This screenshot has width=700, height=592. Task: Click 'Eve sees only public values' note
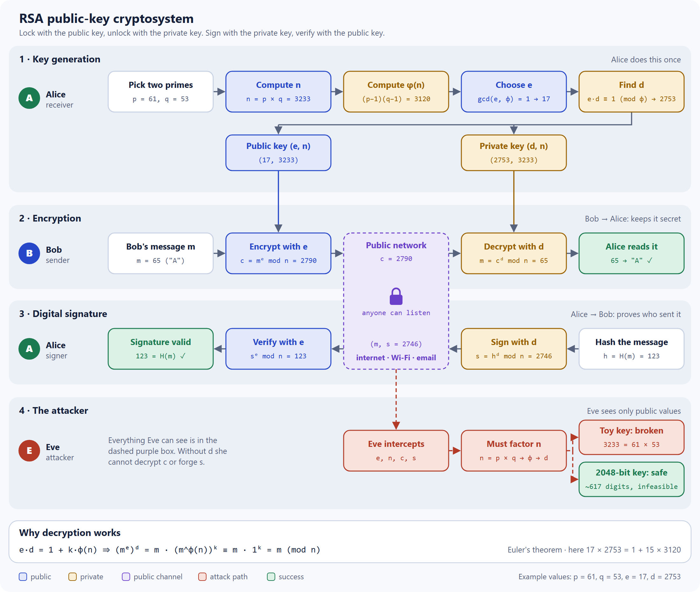[x=633, y=411]
